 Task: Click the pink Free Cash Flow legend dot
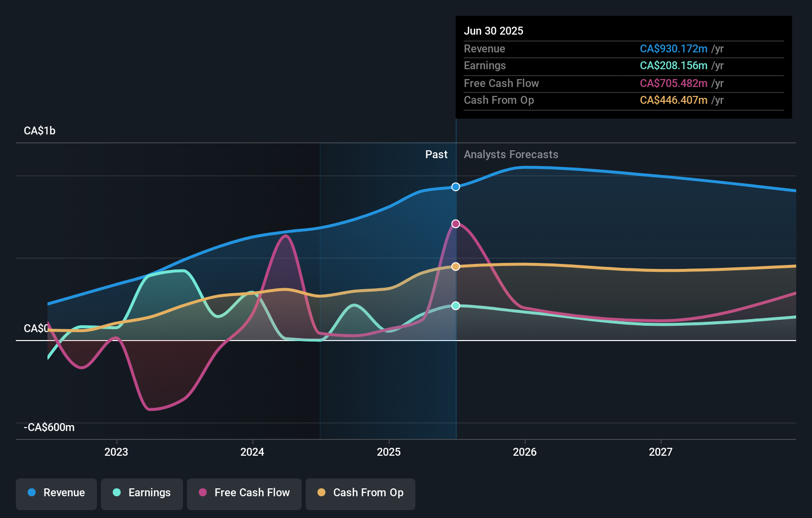pos(203,493)
